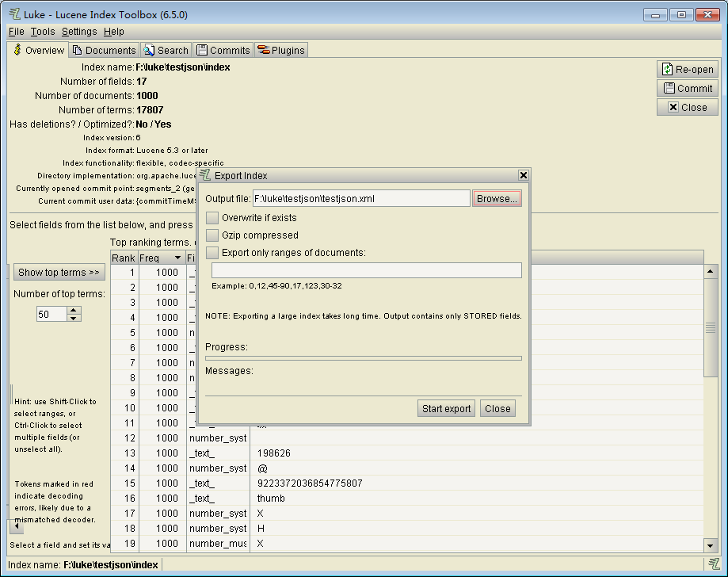
Task: Click the Commit button
Action: pyautogui.click(x=688, y=88)
